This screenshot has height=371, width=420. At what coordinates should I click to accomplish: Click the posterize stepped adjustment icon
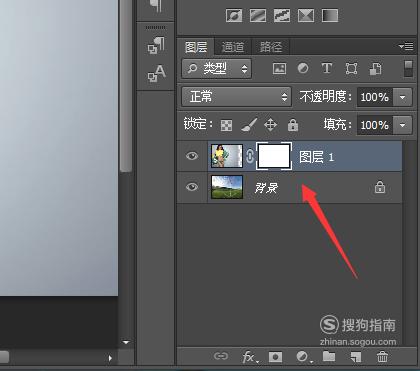(x=282, y=15)
